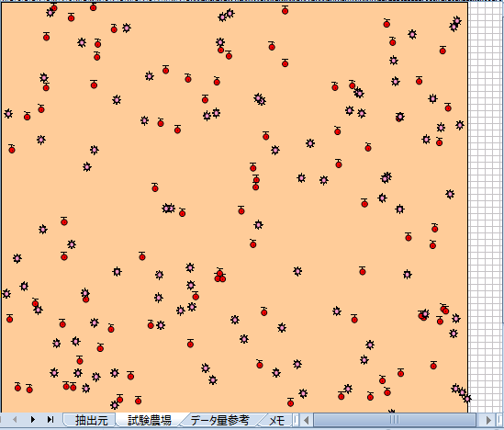Jump to the last sheet tab arrow
The width and height of the screenshot is (504, 430).
50,419
